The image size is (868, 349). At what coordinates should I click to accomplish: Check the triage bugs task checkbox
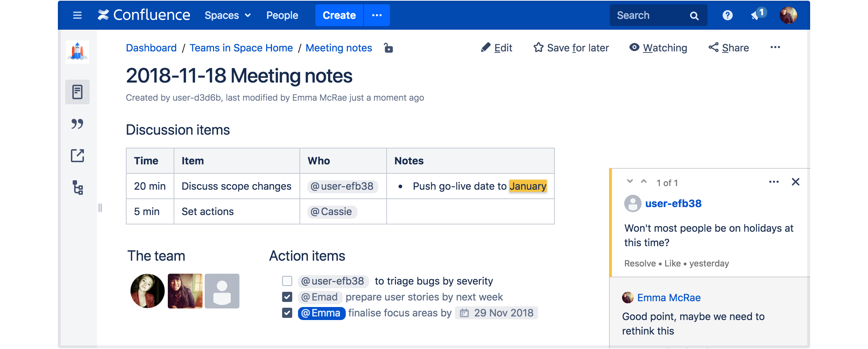click(x=287, y=281)
